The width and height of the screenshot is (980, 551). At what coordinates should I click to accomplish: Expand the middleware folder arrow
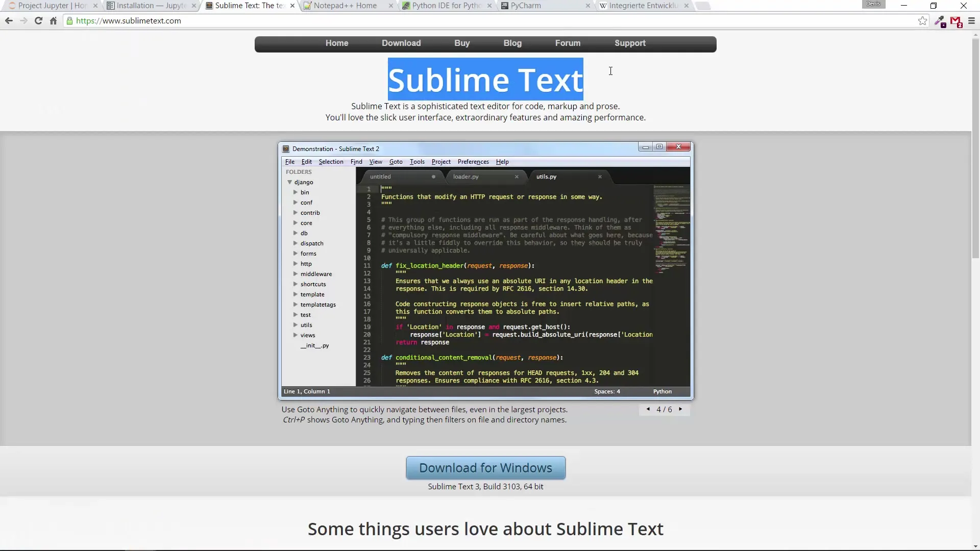295,274
